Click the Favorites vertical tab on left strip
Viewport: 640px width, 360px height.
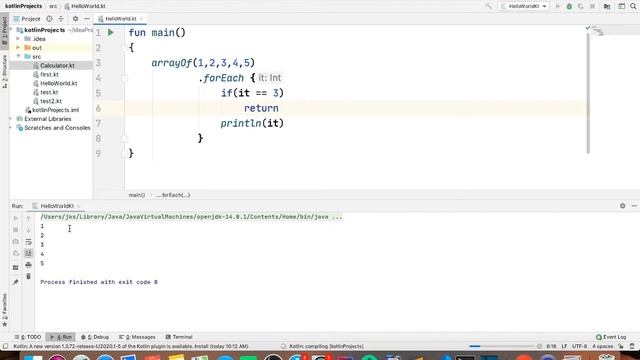(4, 310)
